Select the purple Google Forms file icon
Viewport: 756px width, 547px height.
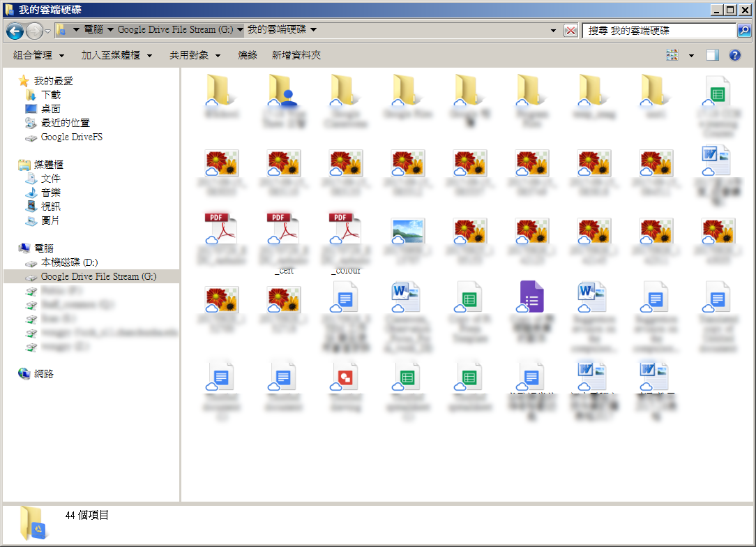(531, 297)
